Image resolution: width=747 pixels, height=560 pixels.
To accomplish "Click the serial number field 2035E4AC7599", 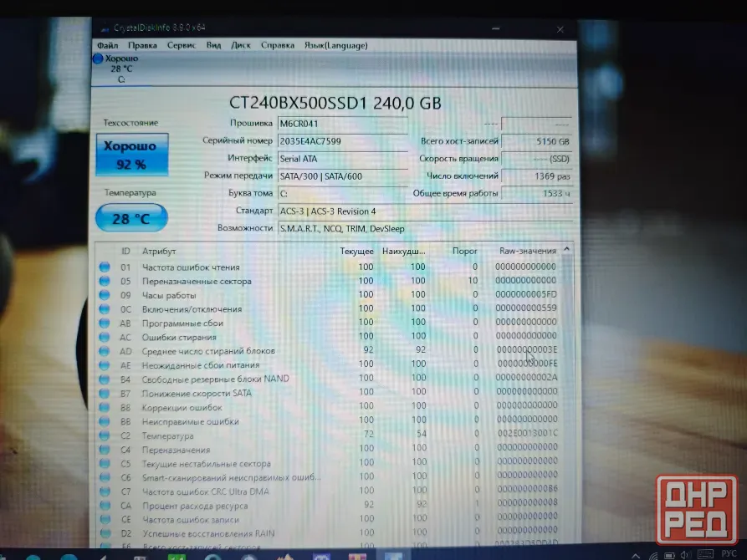I will [342, 141].
